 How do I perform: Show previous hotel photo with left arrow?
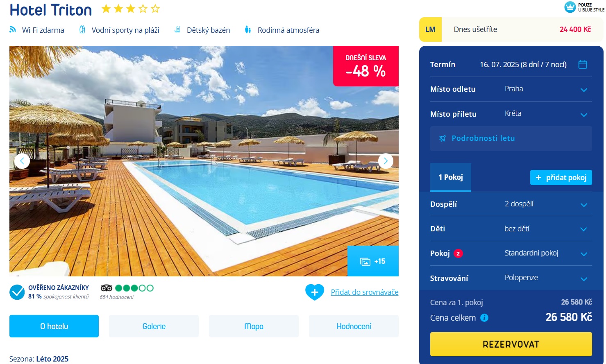click(x=22, y=161)
